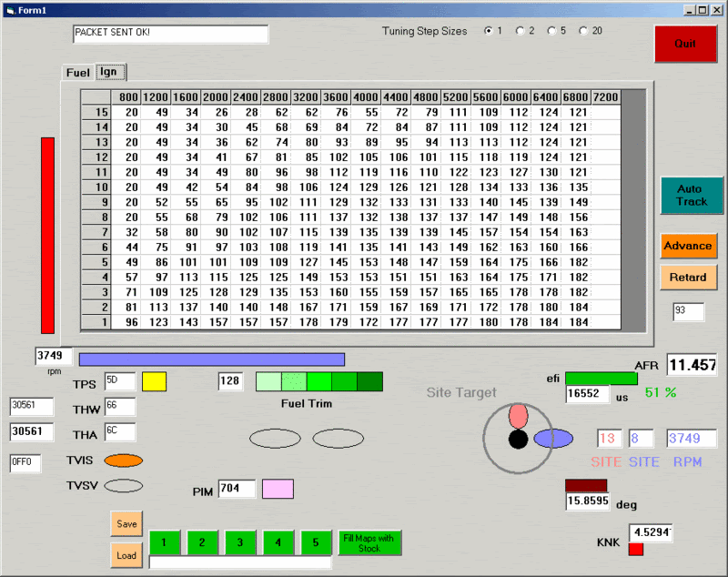Click the PACKET SENT OK! status field
Image resolution: width=728 pixels, height=577 pixels.
(170, 35)
